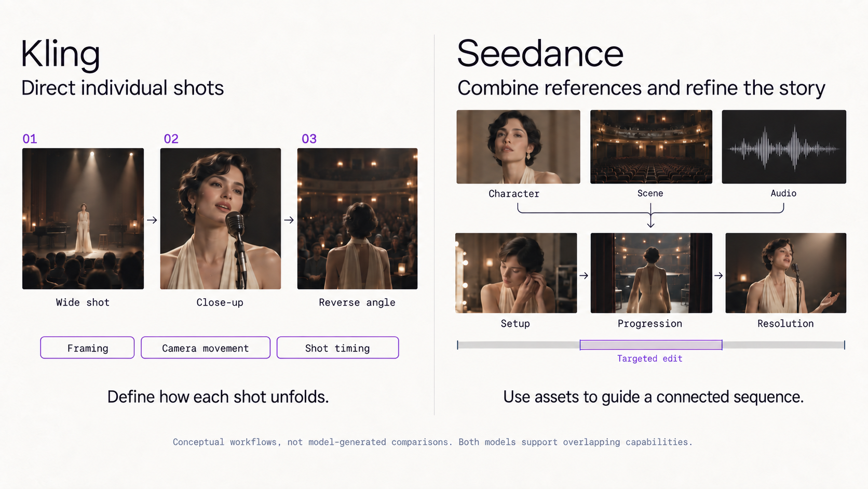Click the 'Audio' caption
Screen dimensions: 868x489
tap(783, 193)
